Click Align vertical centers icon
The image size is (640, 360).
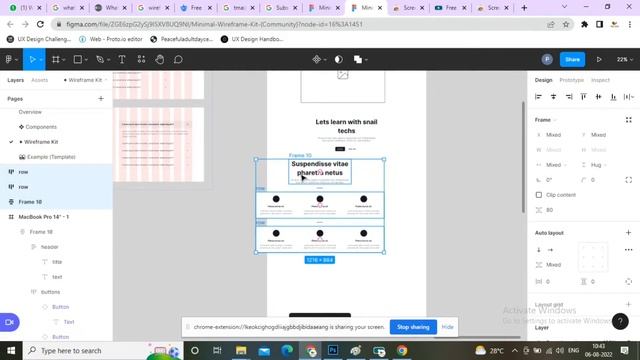point(598,97)
